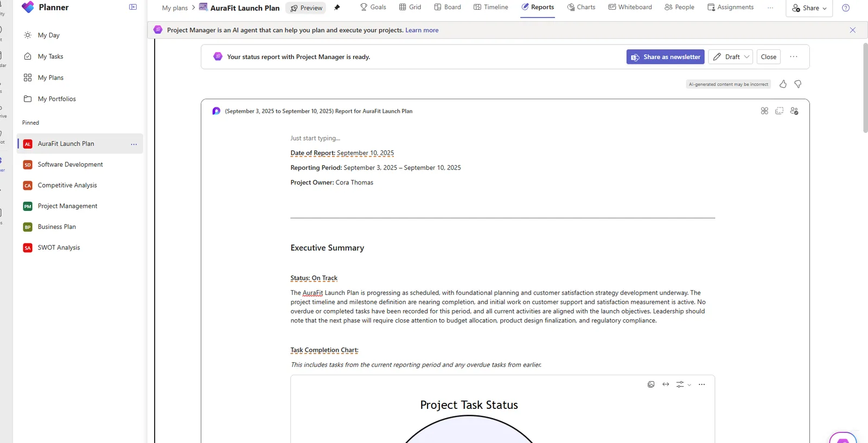Show more tabs via ellipsis
Image resolution: width=868 pixels, height=443 pixels.
tap(770, 8)
